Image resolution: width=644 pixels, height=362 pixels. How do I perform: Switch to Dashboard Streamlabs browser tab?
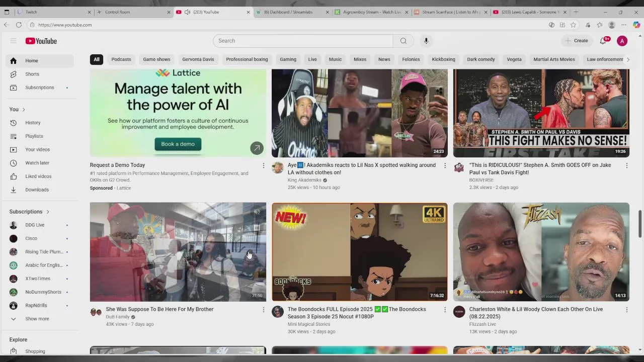click(x=292, y=12)
